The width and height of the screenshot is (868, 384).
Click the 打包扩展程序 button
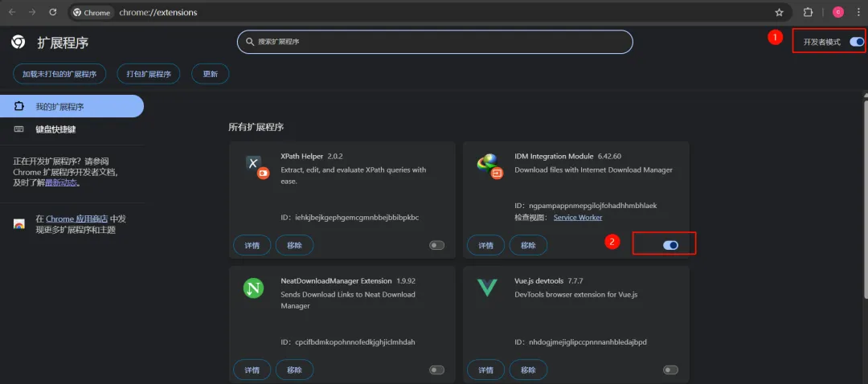pyautogui.click(x=149, y=74)
